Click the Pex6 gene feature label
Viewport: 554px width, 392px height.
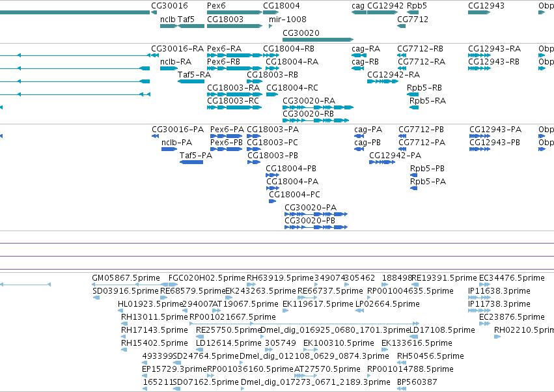(216, 6)
